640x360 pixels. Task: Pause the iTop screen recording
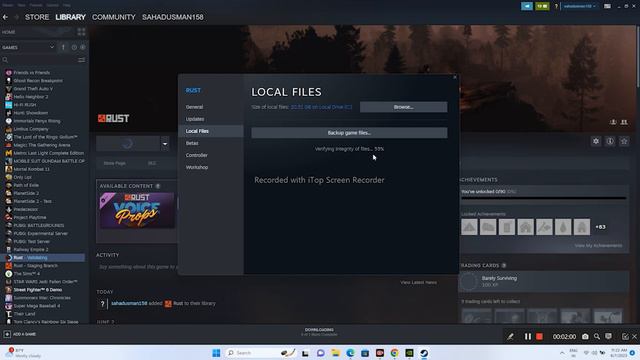pyautogui.click(x=527, y=337)
